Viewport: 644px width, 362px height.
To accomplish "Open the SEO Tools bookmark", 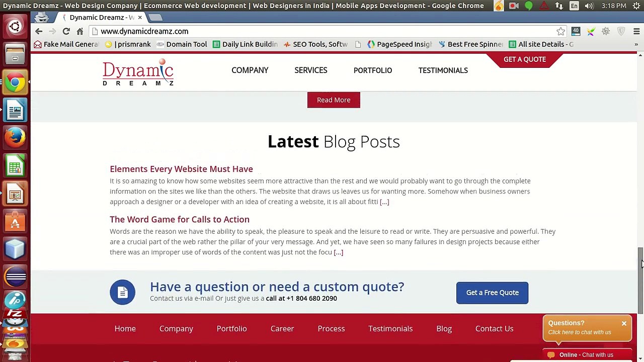I will tap(315, 44).
